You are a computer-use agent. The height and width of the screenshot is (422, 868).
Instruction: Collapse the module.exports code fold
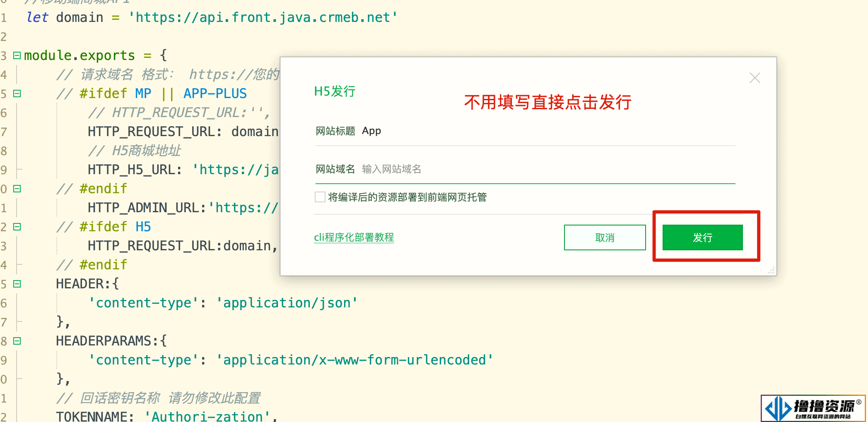pyautogui.click(x=17, y=55)
